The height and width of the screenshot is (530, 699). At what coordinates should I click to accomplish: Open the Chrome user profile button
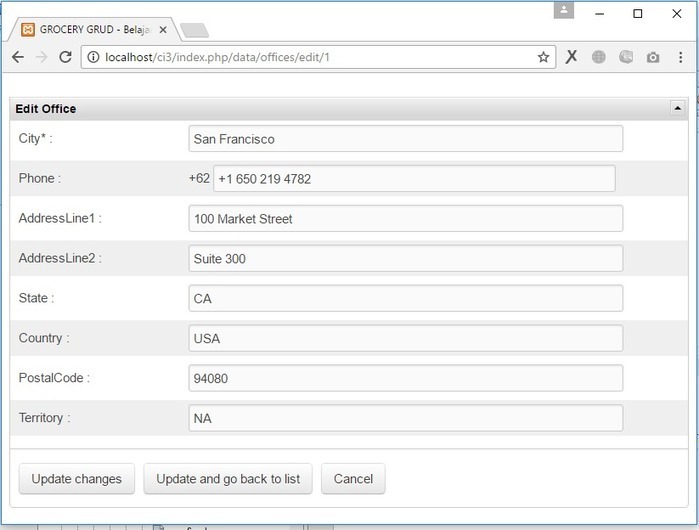tap(565, 10)
